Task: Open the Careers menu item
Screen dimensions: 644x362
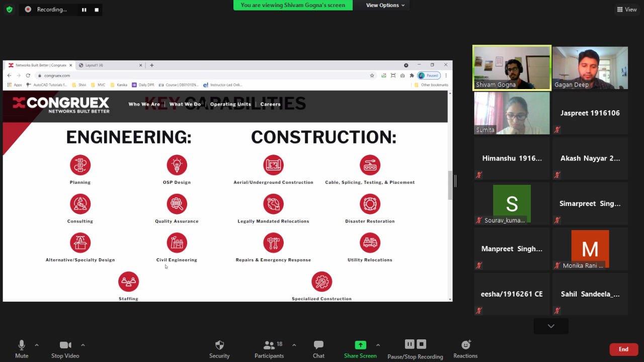Action: pos(270,104)
